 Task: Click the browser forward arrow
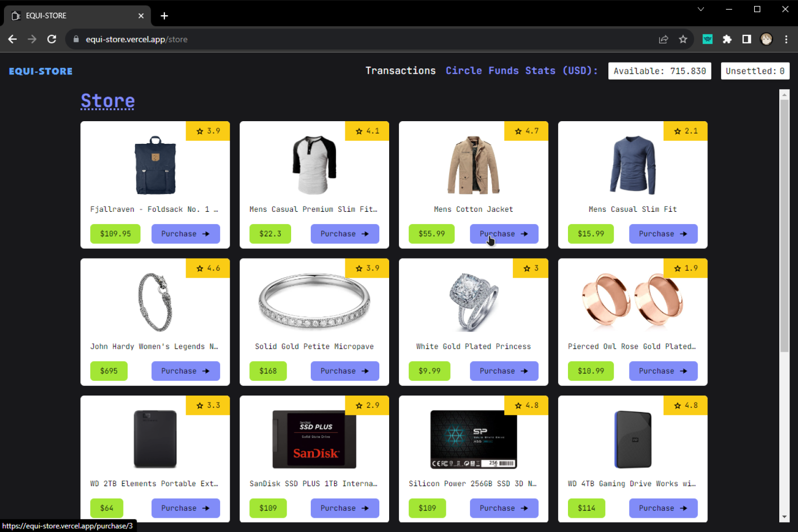click(32, 39)
